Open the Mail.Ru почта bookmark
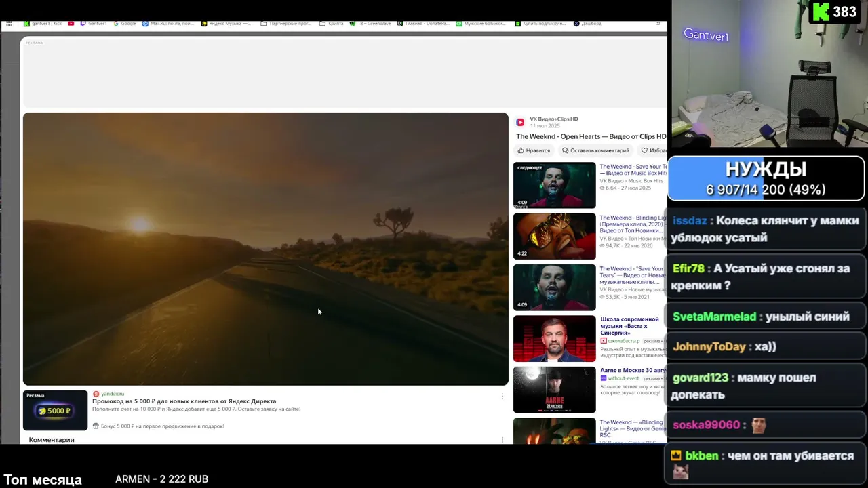This screenshot has width=868, height=488. tap(169, 24)
